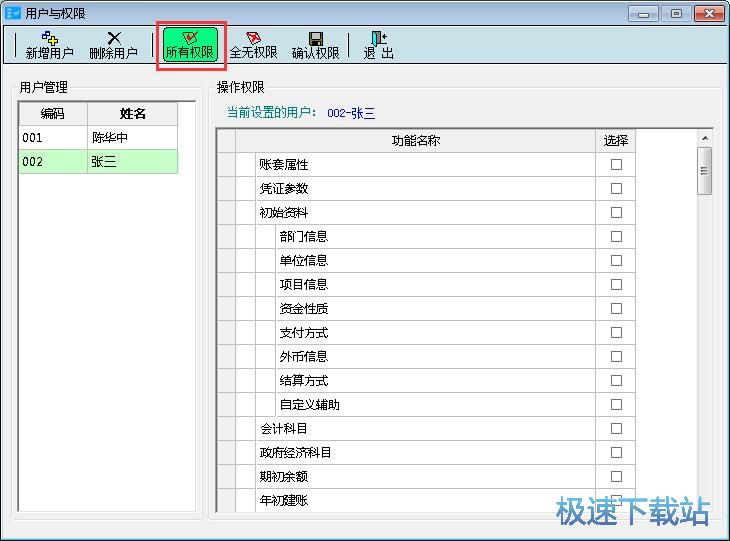This screenshot has width=730, height=541.
Task: Click the permissions list scrollbar thumb
Action: (704, 171)
